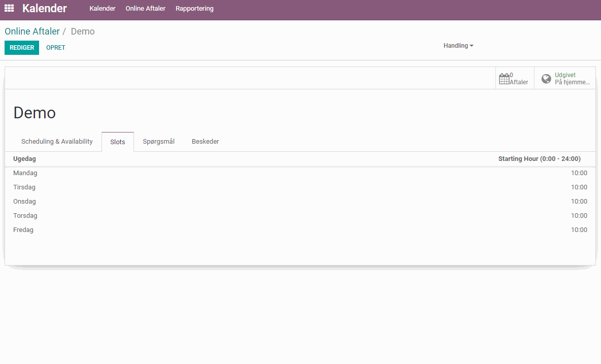Open the Online Aftaler menu

click(146, 9)
